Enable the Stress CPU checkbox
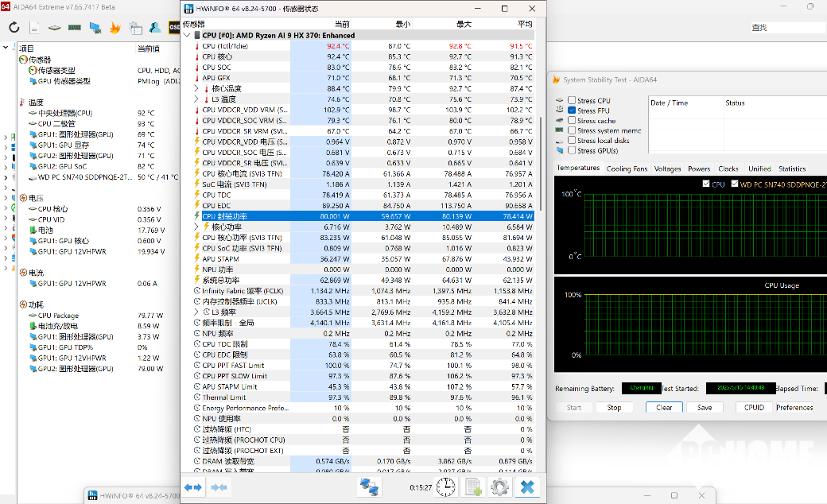827x504 pixels. 572,100
